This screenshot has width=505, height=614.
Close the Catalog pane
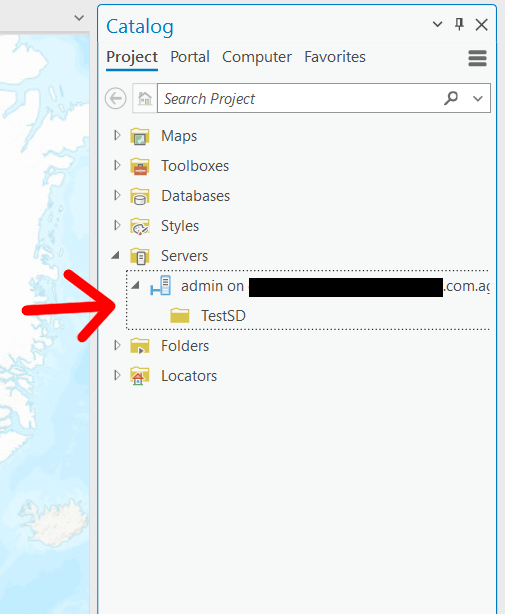point(482,25)
